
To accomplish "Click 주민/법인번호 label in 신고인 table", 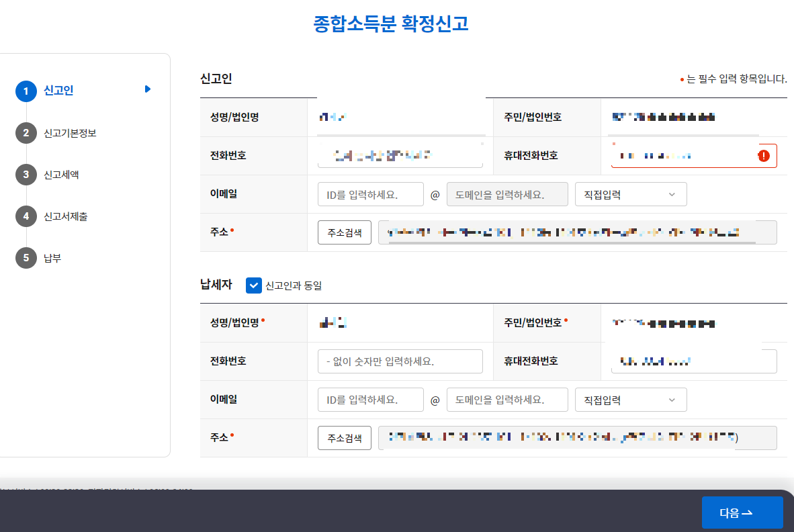I will coord(533,117).
